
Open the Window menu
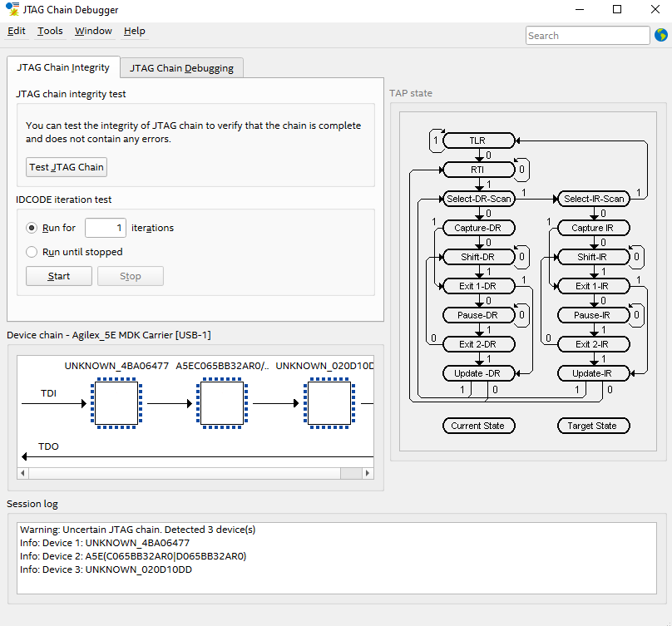point(93,31)
